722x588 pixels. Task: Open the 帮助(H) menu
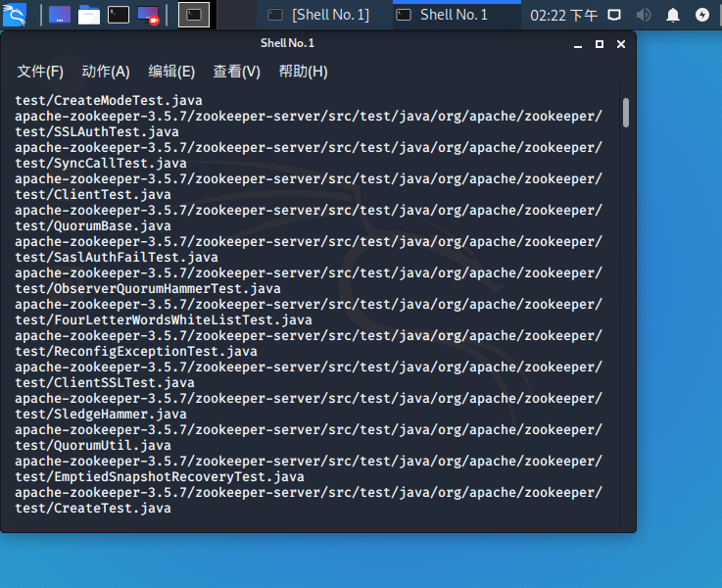[x=303, y=72]
